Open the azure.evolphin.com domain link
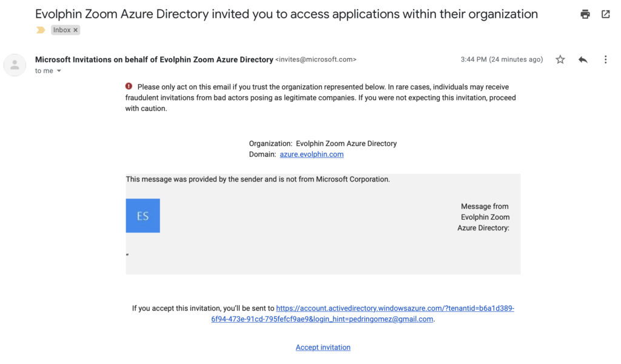 (x=312, y=154)
